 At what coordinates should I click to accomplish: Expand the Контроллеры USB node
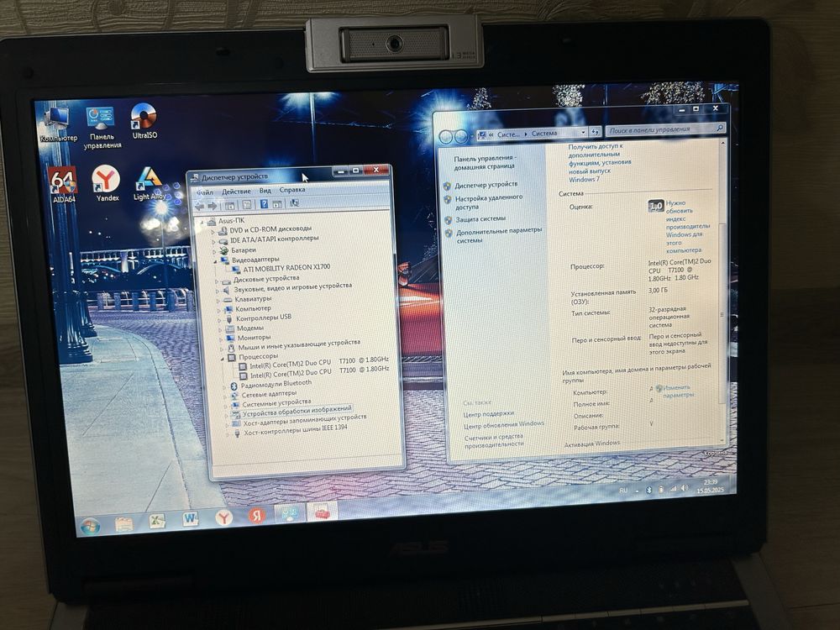[x=219, y=320]
